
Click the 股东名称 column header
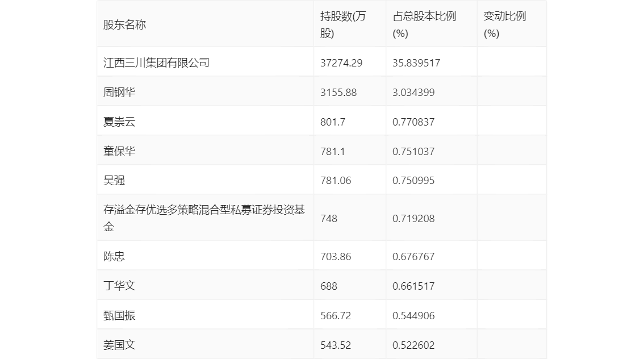tap(124, 24)
